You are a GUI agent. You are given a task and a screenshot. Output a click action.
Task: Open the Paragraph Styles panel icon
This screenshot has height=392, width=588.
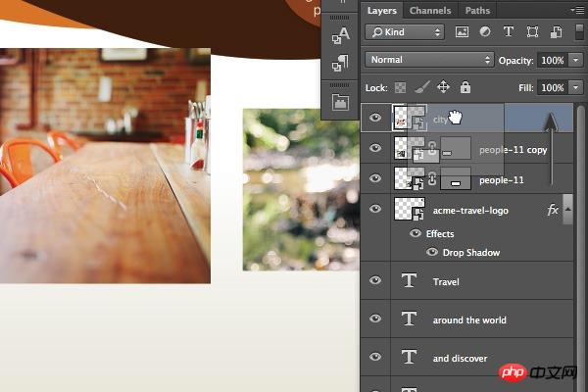point(340,63)
